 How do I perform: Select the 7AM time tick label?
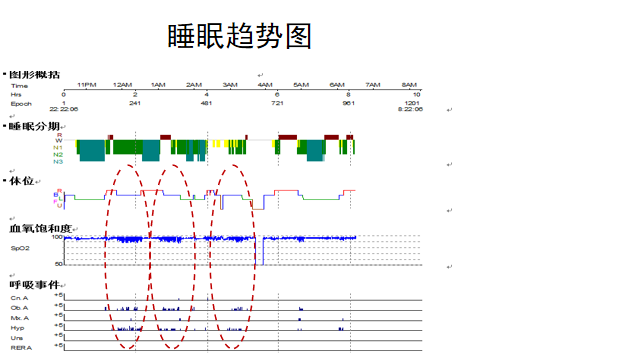[373, 85]
